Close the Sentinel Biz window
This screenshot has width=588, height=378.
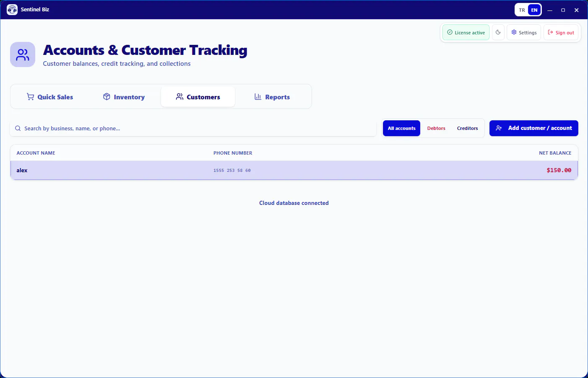pos(577,10)
